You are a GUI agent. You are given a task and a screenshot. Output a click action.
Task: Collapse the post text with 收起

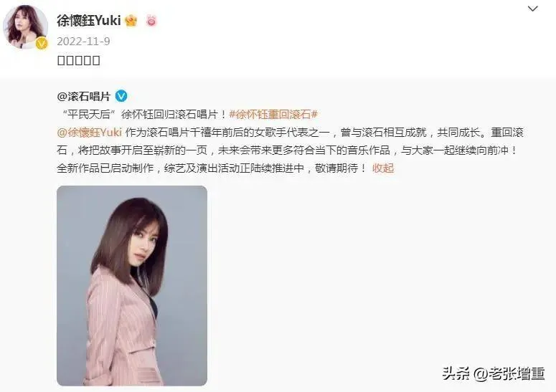[x=383, y=168]
